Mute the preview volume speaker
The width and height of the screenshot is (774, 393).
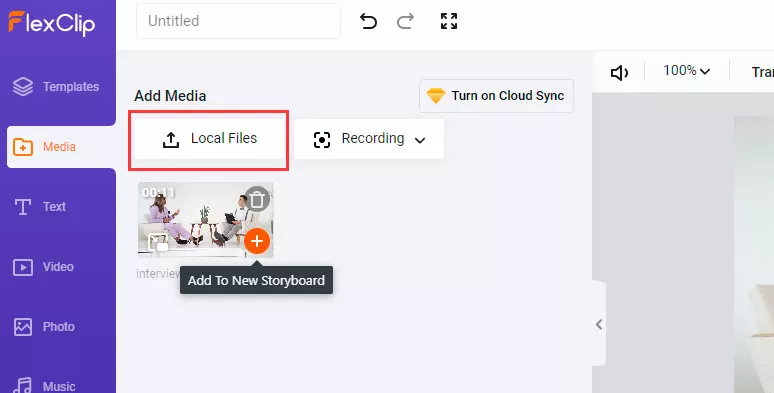click(619, 73)
